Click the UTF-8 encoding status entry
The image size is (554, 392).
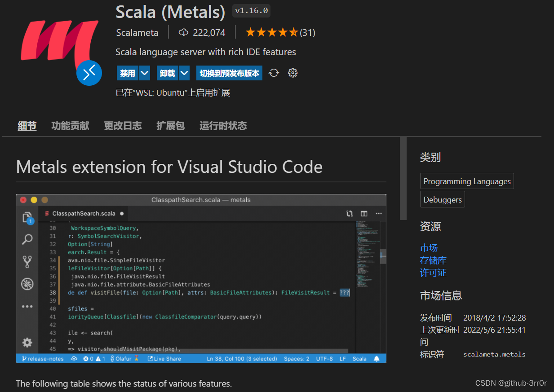coord(324,359)
